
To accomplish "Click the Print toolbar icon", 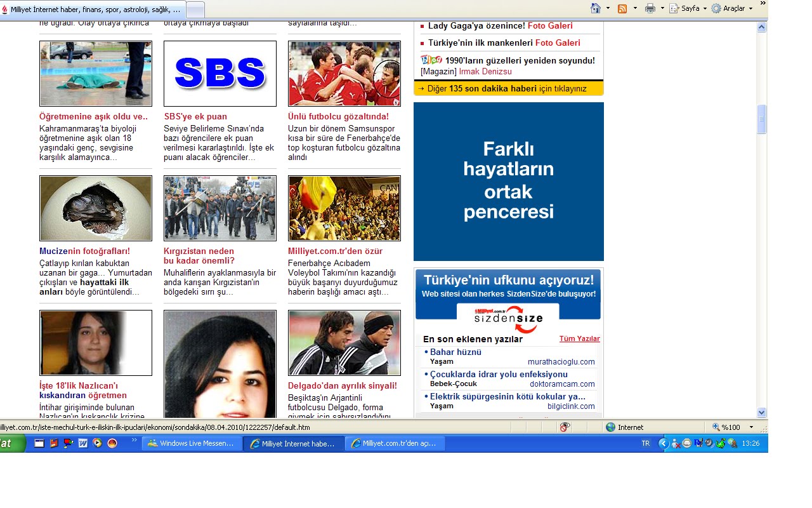I will tap(650, 8).
